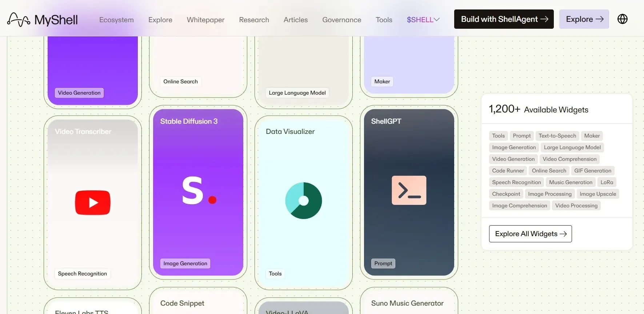Open the language globe icon
The width and height of the screenshot is (644, 314).
[x=623, y=19]
